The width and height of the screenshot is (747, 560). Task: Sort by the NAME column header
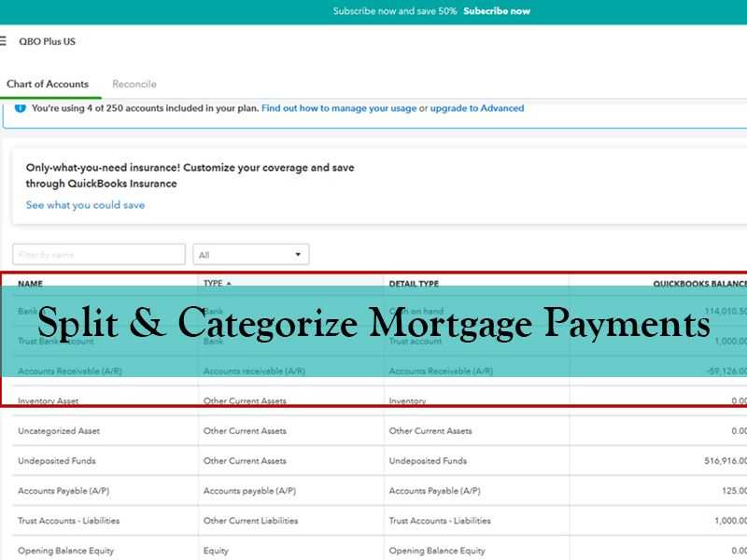coord(30,284)
